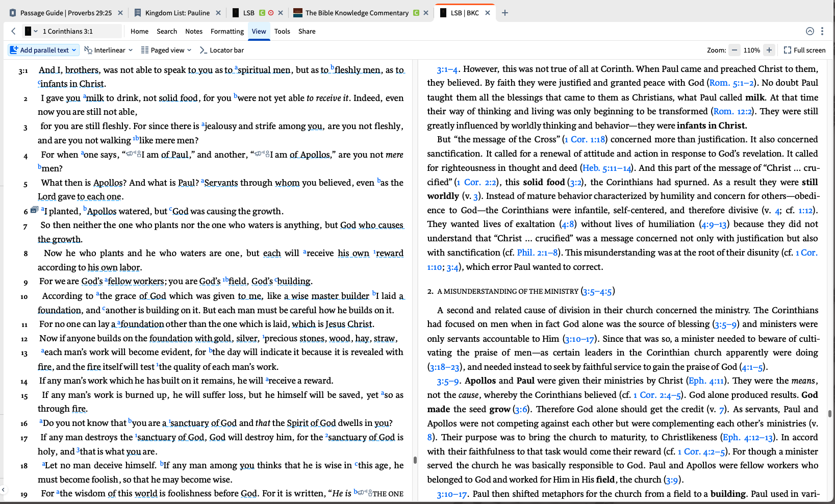This screenshot has width=835, height=504.
Task: Open the three-dot panel menu
Action: (x=822, y=31)
